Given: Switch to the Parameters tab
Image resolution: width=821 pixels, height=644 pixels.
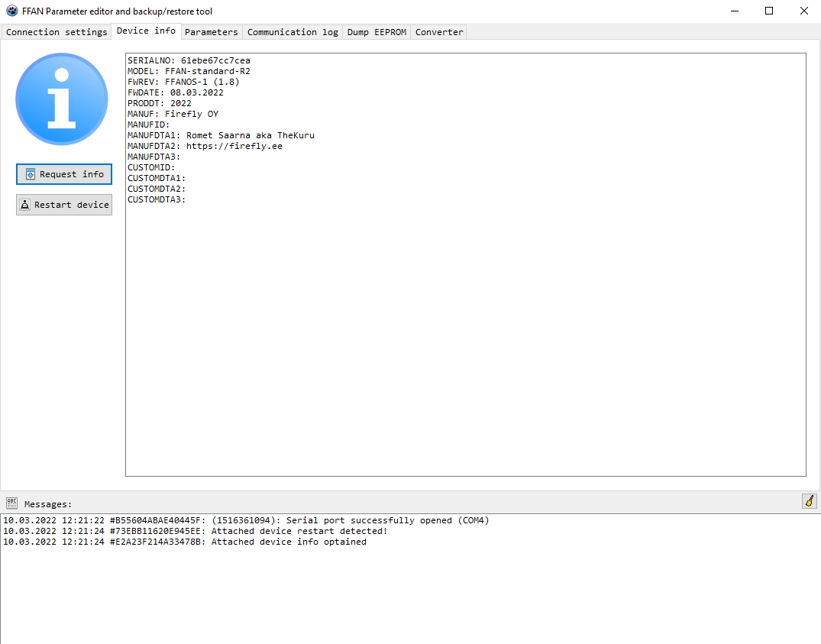Looking at the screenshot, I should click(212, 32).
